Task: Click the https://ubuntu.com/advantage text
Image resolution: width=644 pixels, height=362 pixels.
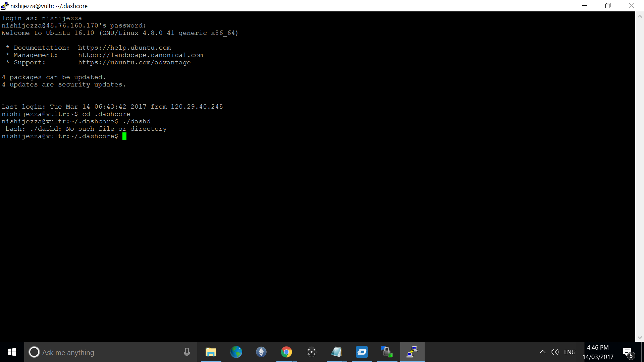Action: pyautogui.click(x=134, y=62)
